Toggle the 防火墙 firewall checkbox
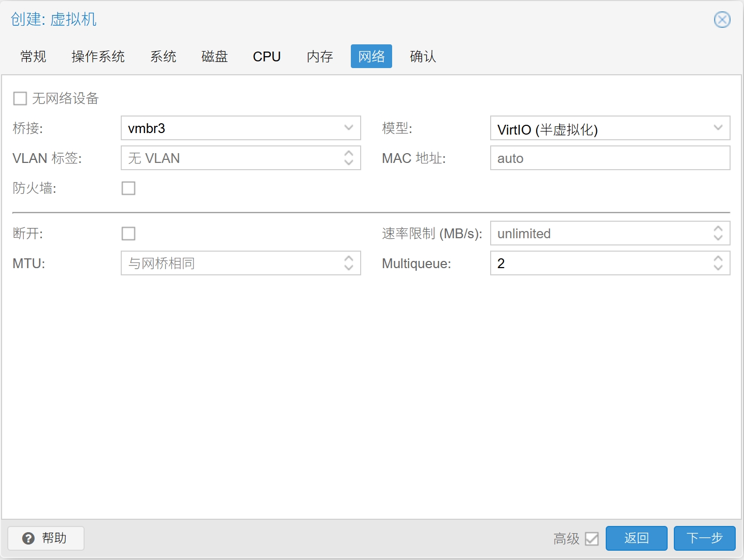 coord(128,188)
